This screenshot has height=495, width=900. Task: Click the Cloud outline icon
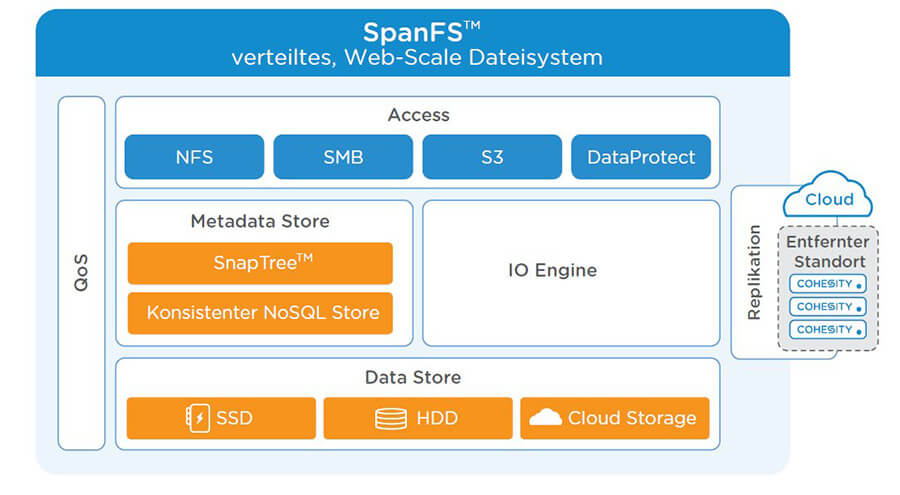[x=828, y=194]
